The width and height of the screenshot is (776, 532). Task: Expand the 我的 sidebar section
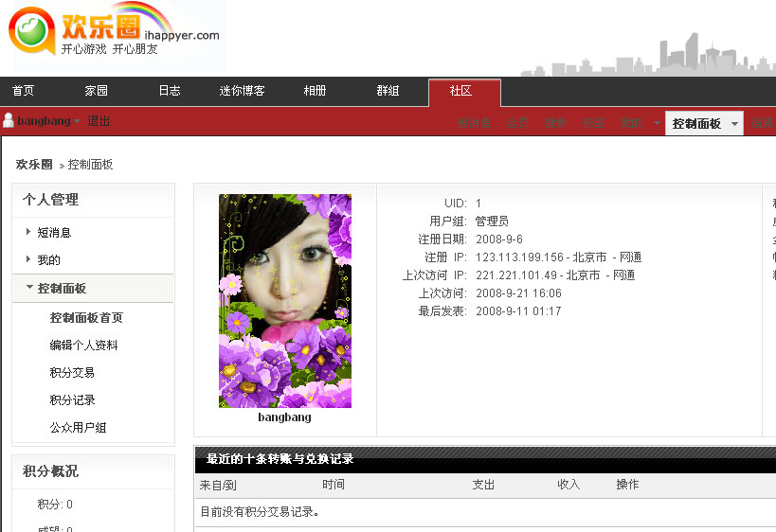point(48,260)
